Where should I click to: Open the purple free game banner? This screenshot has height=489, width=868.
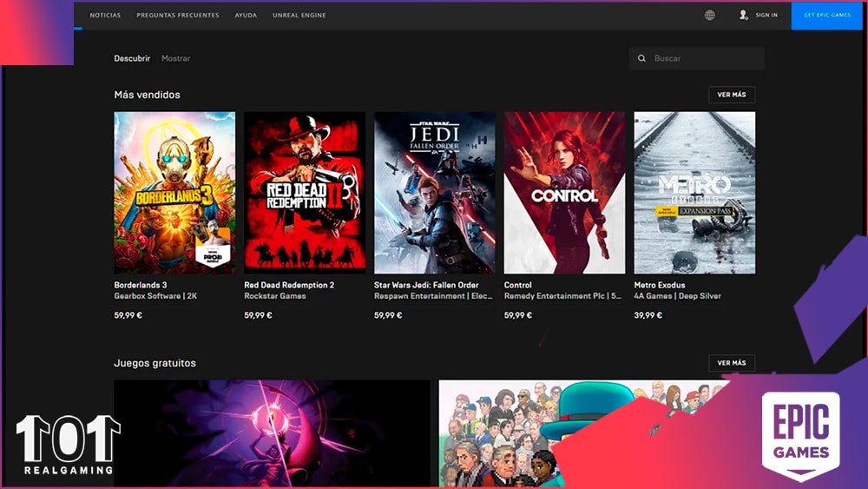272,433
